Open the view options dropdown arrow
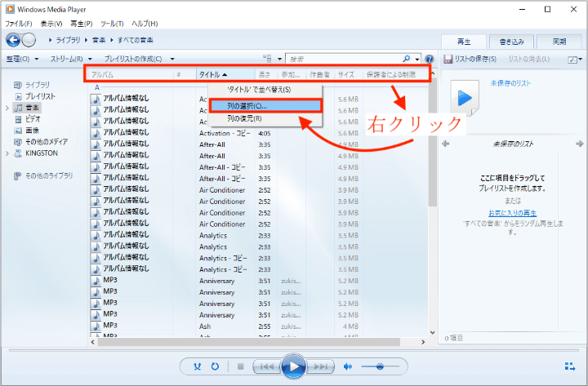The width and height of the screenshot is (588, 386). click(x=279, y=59)
